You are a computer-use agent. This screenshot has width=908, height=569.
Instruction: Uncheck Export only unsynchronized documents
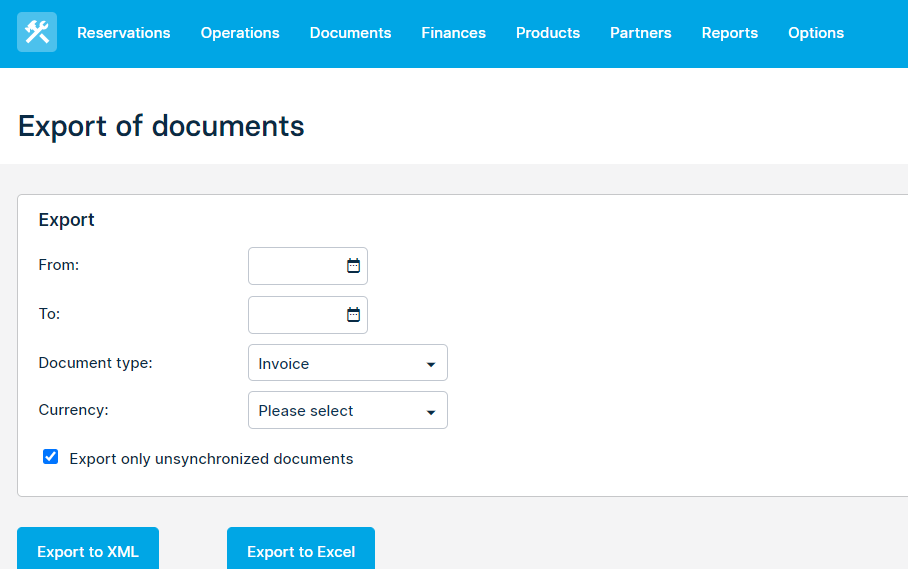pyautogui.click(x=50, y=457)
